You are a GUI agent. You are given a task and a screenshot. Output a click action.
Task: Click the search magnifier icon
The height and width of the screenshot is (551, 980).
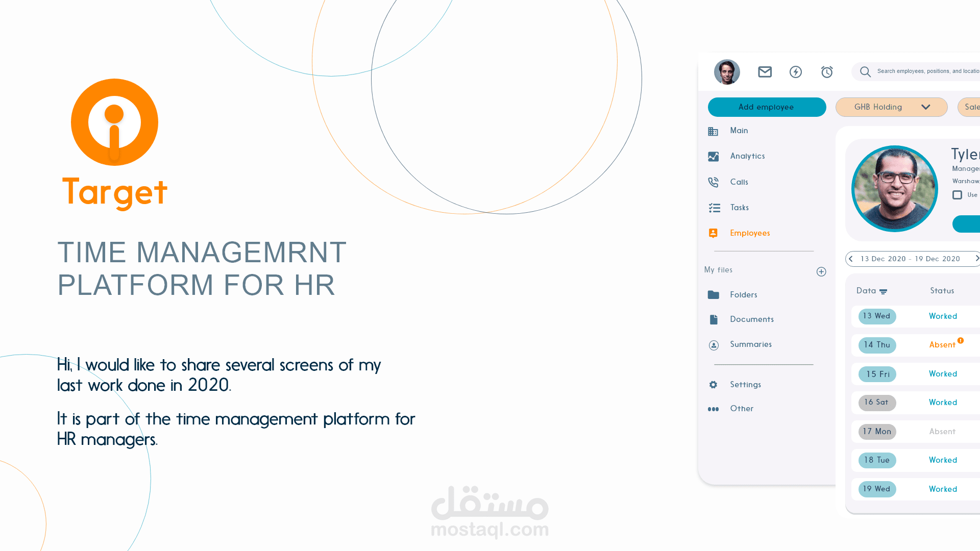865,72
